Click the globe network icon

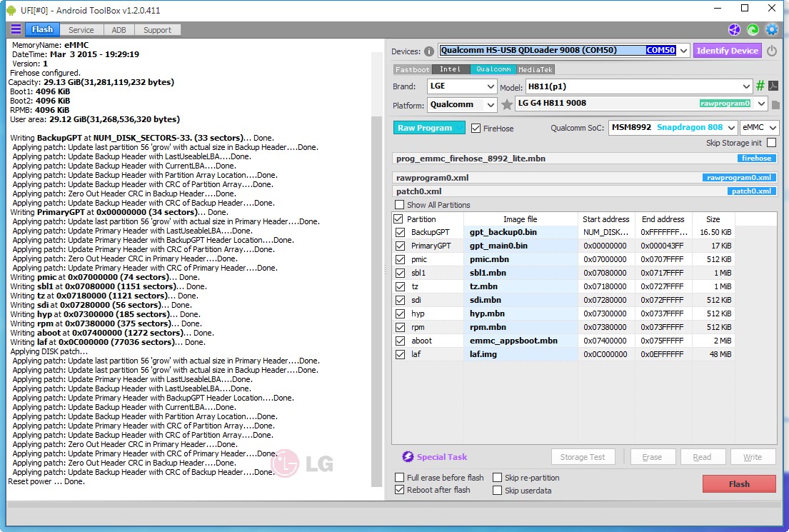[x=734, y=30]
